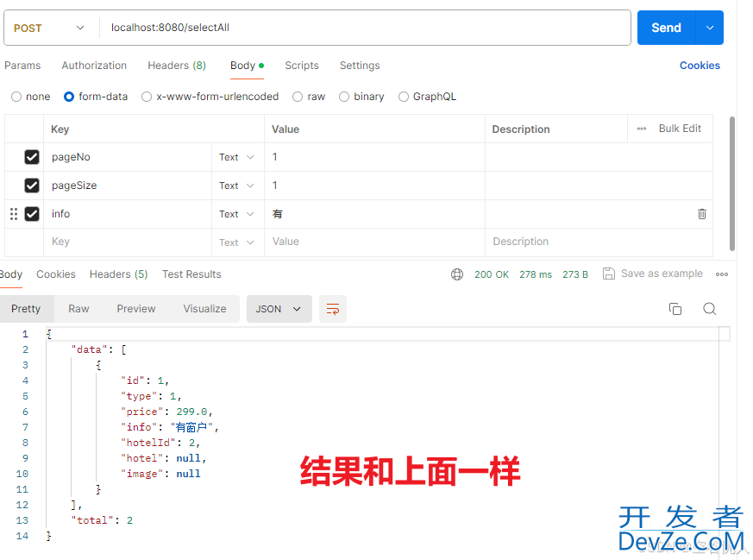
Task: Open the response Cookies tab
Action: (x=56, y=274)
